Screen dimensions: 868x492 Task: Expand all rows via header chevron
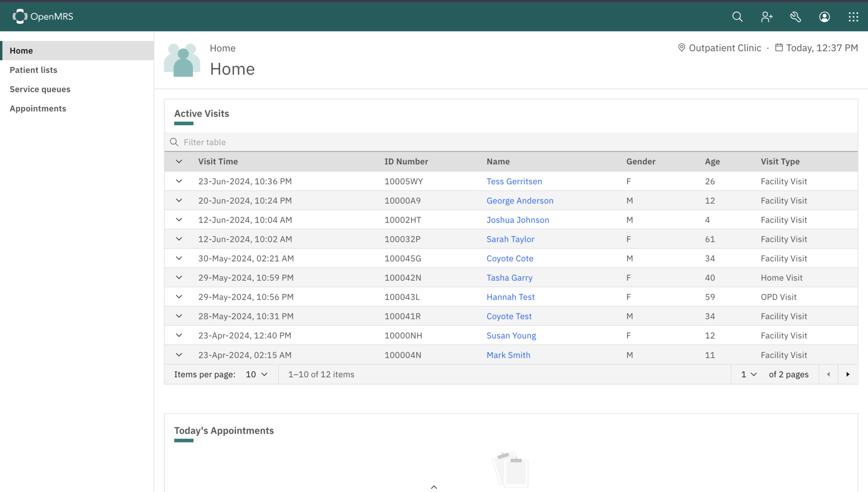[179, 161]
